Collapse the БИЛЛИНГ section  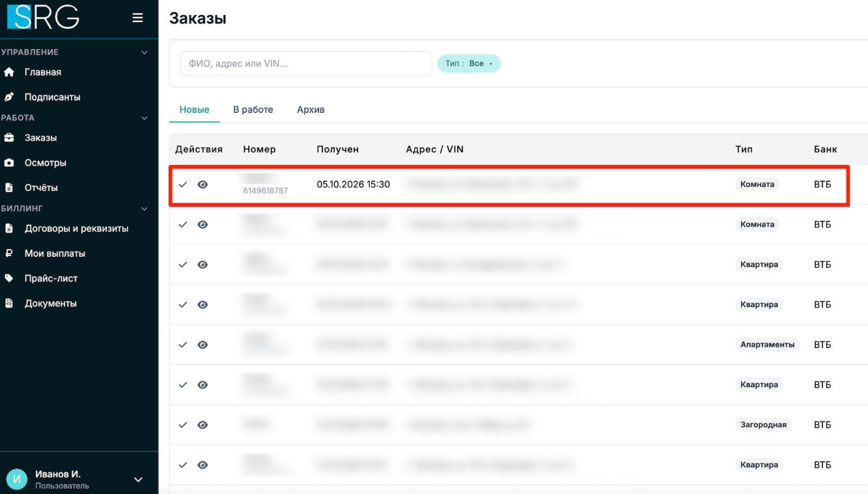[145, 209]
